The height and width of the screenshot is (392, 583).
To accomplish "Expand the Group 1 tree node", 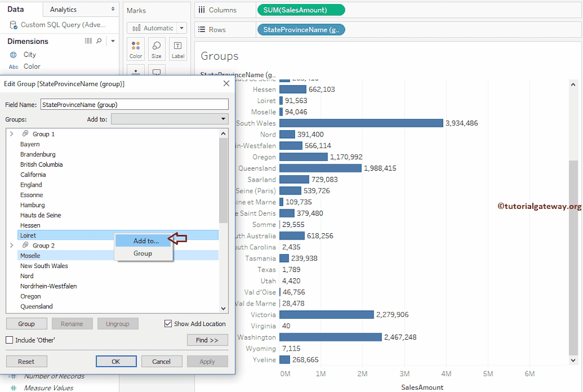I will (11, 134).
